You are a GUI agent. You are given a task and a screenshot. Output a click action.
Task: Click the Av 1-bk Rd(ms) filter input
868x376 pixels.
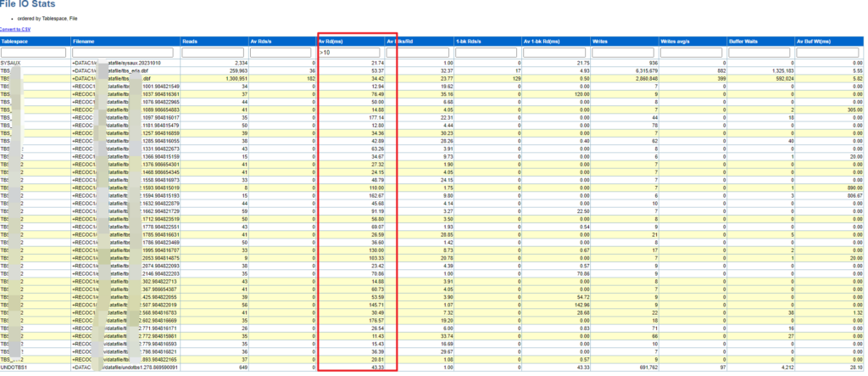click(x=554, y=52)
